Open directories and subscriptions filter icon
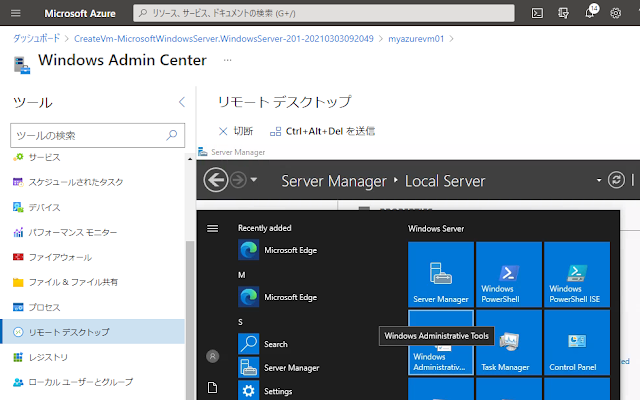Image resolution: width=640 pixels, height=400 pixels. coord(563,13)
